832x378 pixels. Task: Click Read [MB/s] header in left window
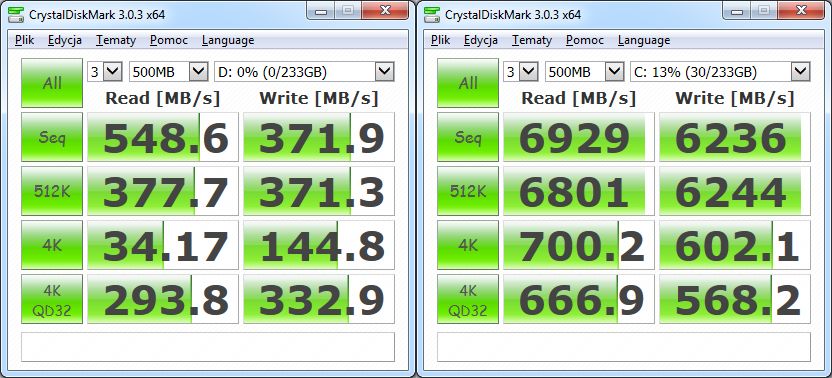(162, 98)
